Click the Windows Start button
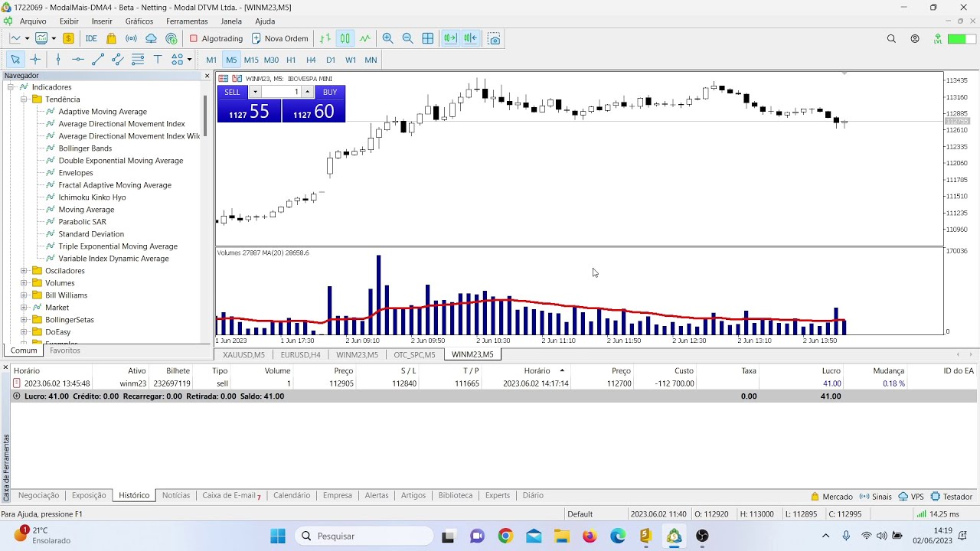The height and width of the screenshot is (551, 980). click(278, 536)
